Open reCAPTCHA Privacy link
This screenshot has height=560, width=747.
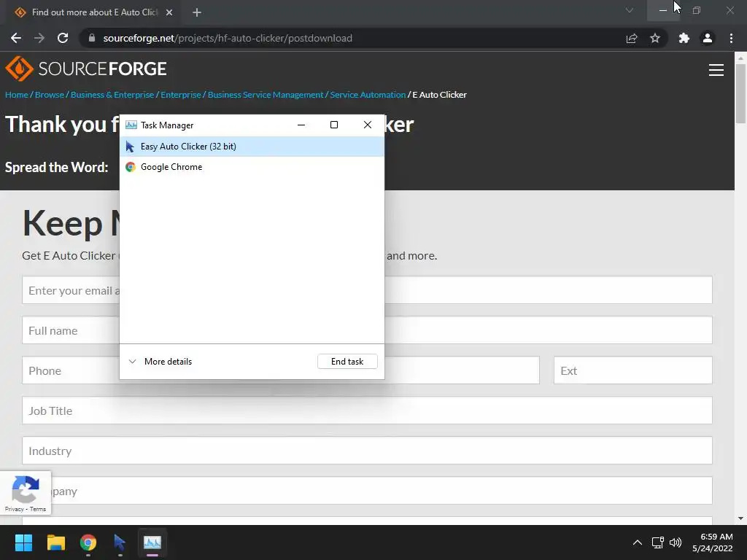[15, 509]
